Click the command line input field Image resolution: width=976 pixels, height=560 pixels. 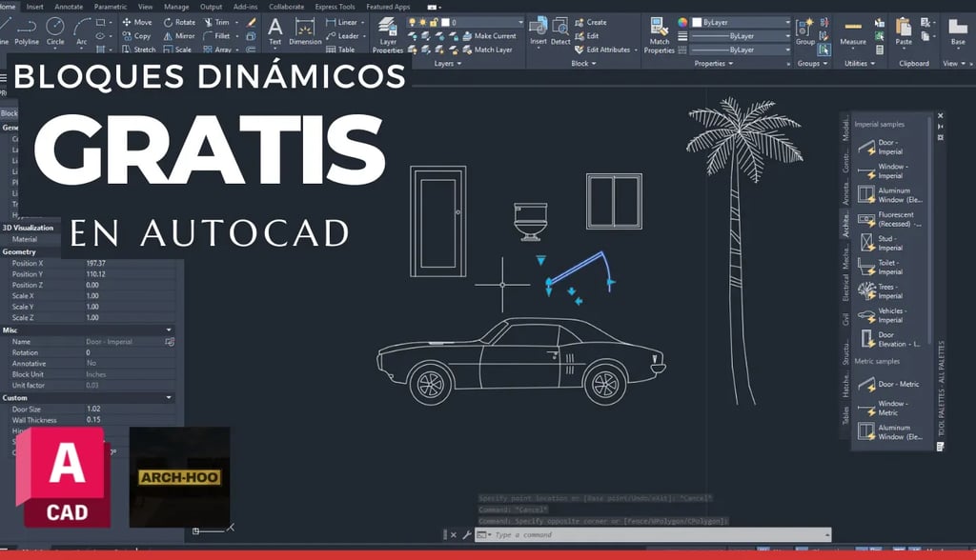652,535
